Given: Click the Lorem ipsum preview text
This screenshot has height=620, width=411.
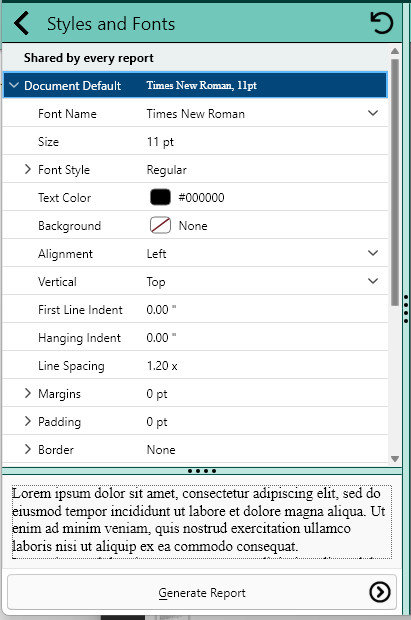Looking at the screenshot, I should click(202, 520).
